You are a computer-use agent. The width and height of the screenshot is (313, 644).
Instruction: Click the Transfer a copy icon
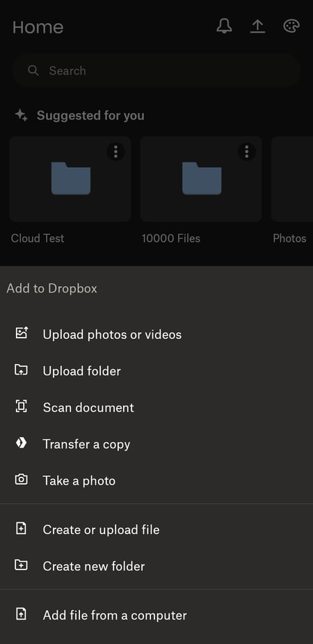21,443
